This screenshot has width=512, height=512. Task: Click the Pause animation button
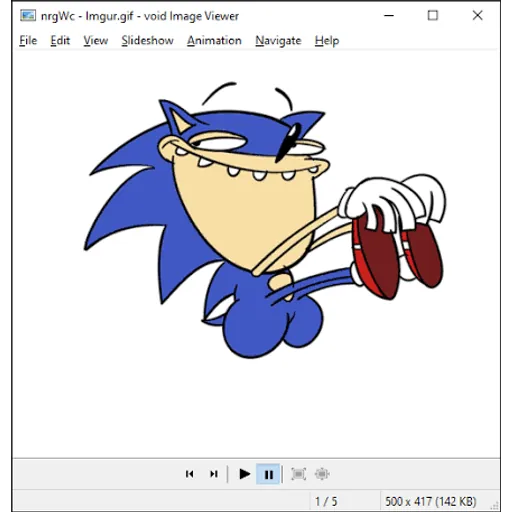268,474
